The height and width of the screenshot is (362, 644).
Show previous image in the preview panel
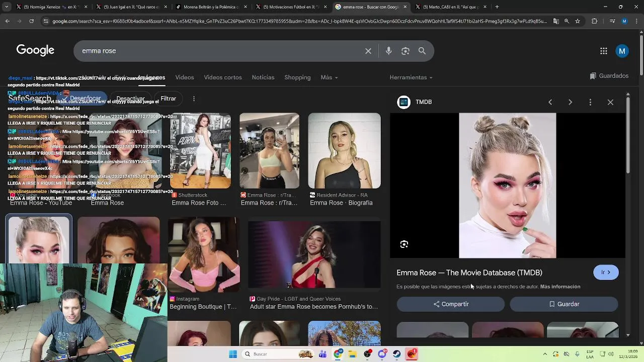(x=550, y=102)
